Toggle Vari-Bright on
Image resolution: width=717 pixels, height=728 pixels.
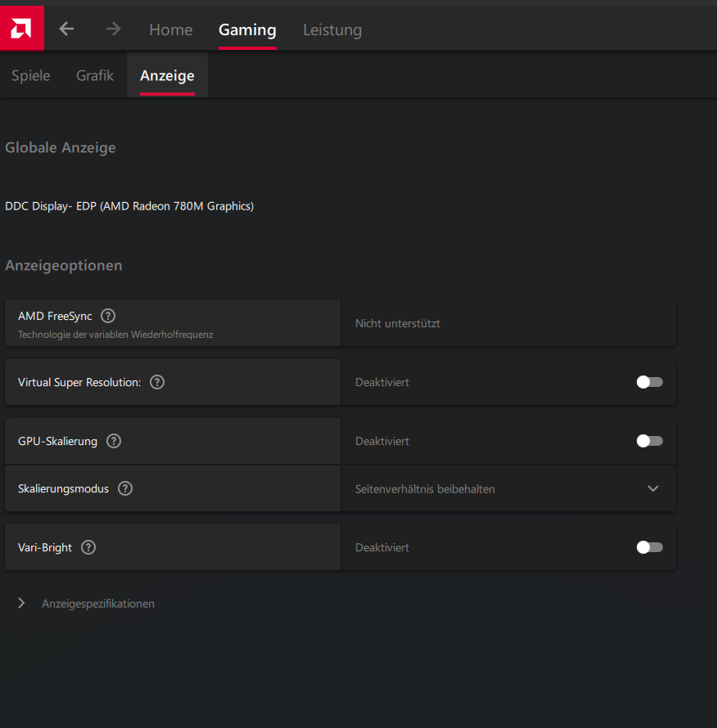[649, 547]
